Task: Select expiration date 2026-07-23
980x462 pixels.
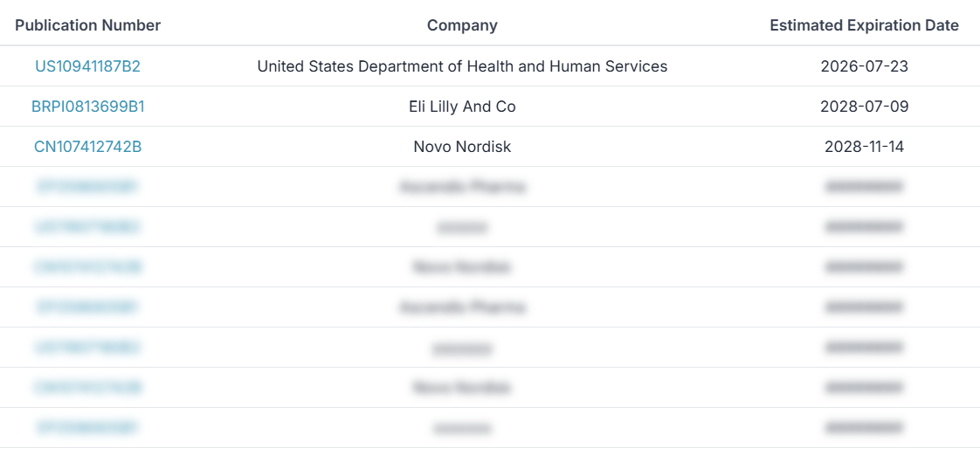Action: (864, 66)
